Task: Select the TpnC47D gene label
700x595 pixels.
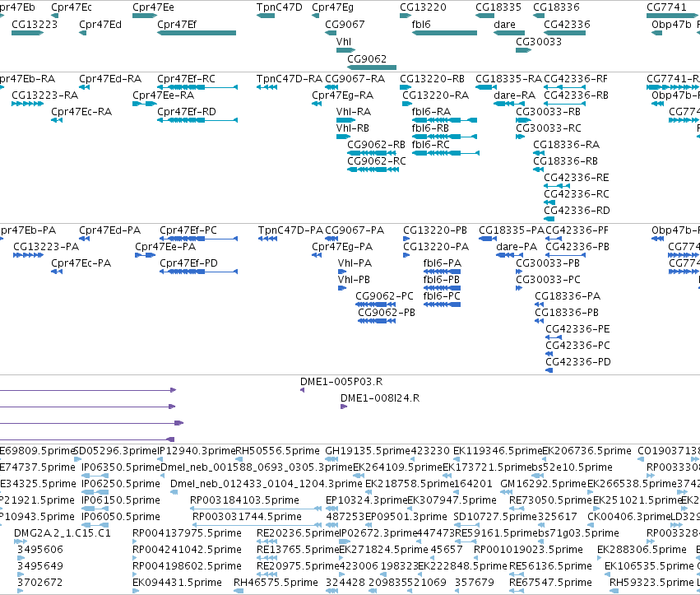Action: (279, 7)
